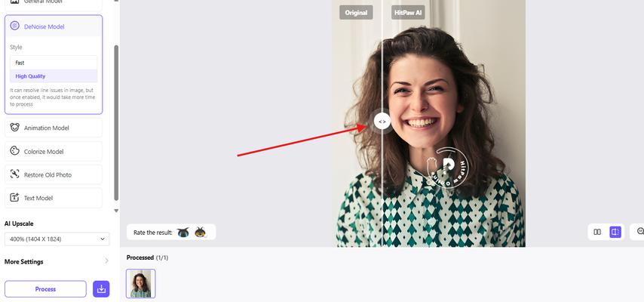The height and width of the screenshot is (302, 644).
Task: Click the zoom magnifier icon
Action: [640, 232]
